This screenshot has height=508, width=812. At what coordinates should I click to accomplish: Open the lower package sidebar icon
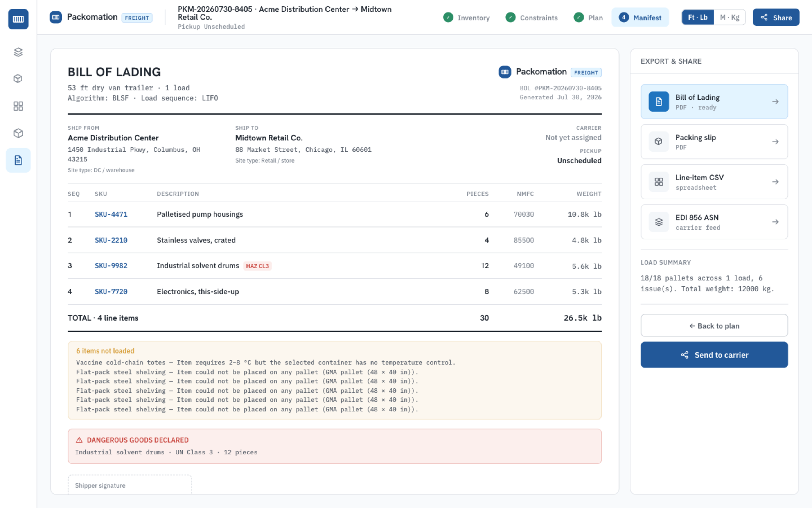click(x=18, y=133)
